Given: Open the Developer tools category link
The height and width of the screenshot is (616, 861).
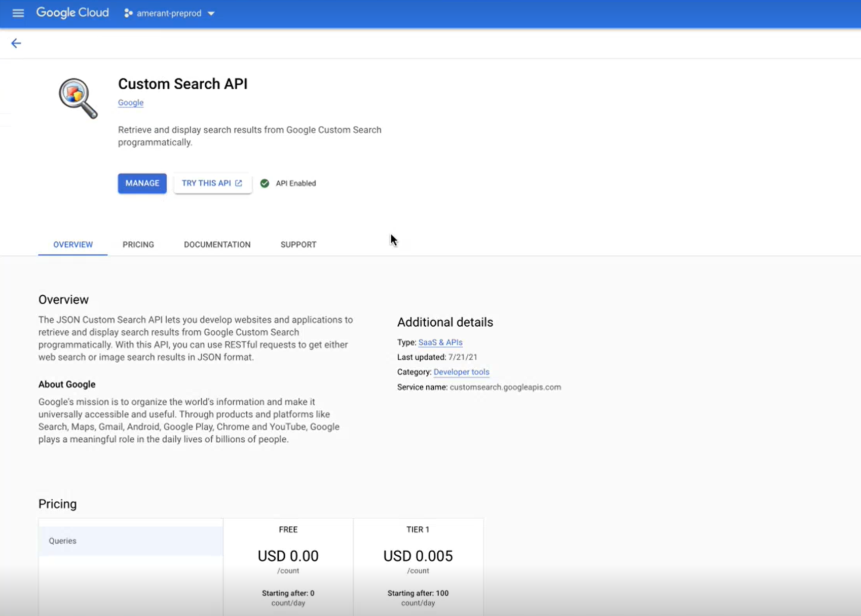Looking at the screenshot, I should click(462, 372).
